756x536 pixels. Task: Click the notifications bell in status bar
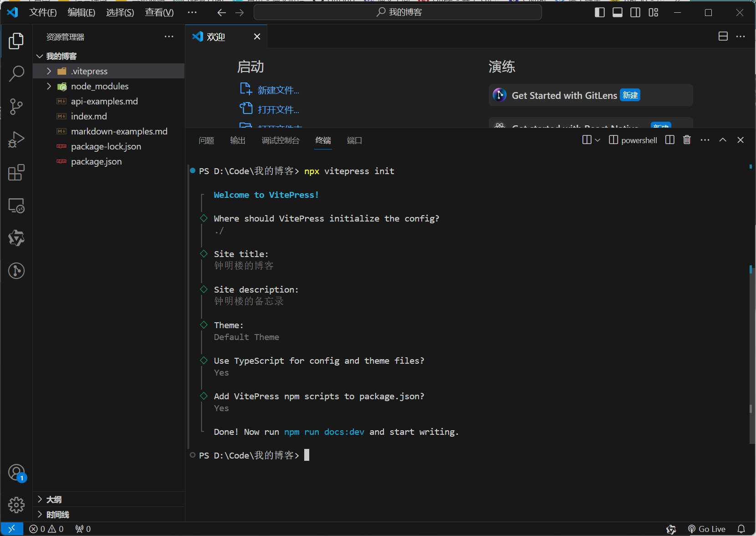coord(741,529)
